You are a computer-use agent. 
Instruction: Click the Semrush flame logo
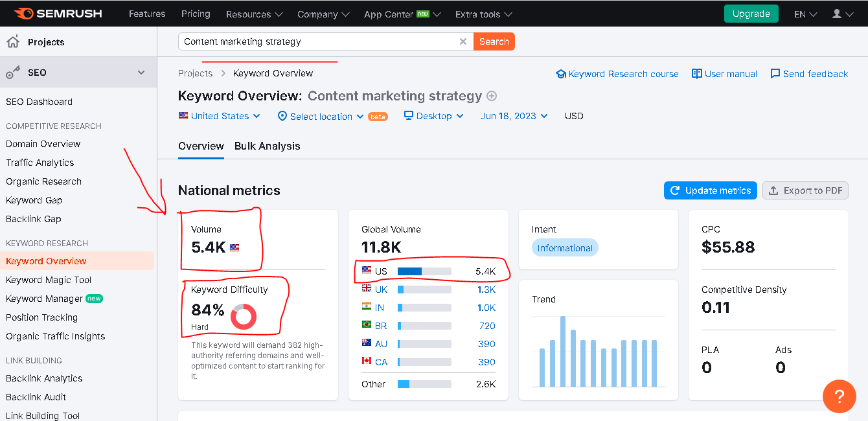pos(23,13)
